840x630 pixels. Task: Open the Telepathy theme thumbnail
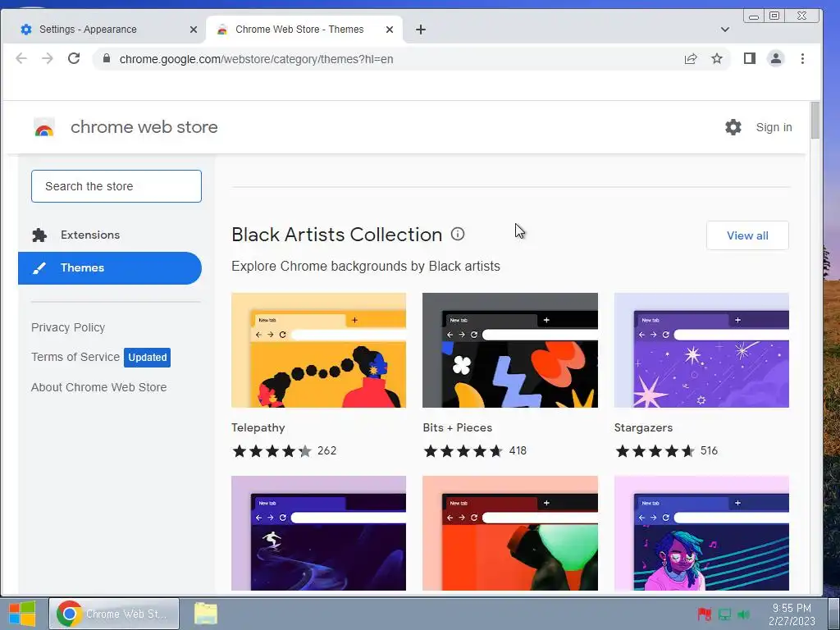(x=319, y=350)
